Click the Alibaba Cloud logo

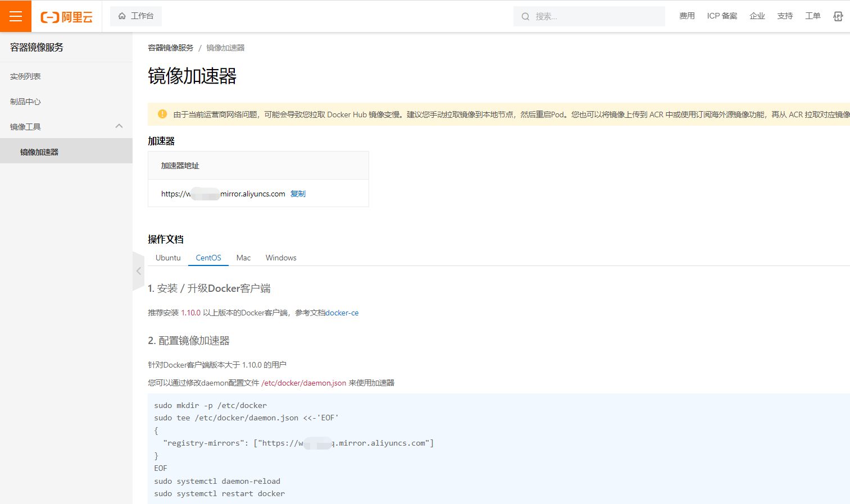tap(66, 17)
